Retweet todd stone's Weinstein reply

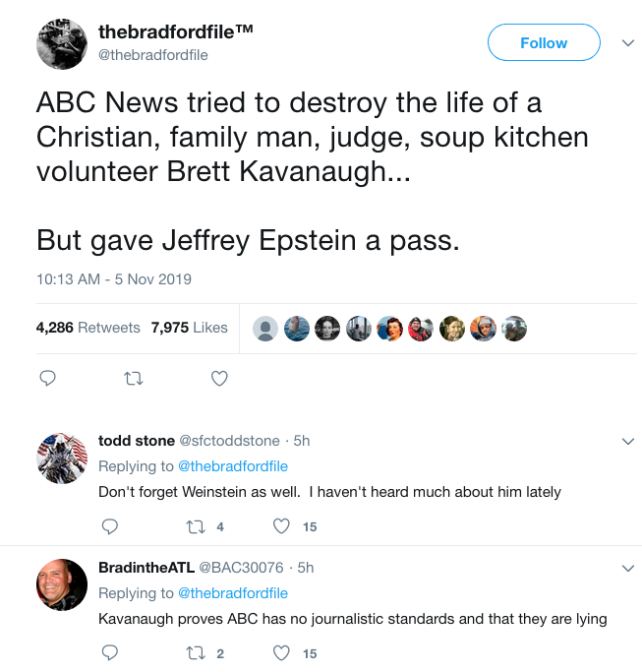pos(195,526)
